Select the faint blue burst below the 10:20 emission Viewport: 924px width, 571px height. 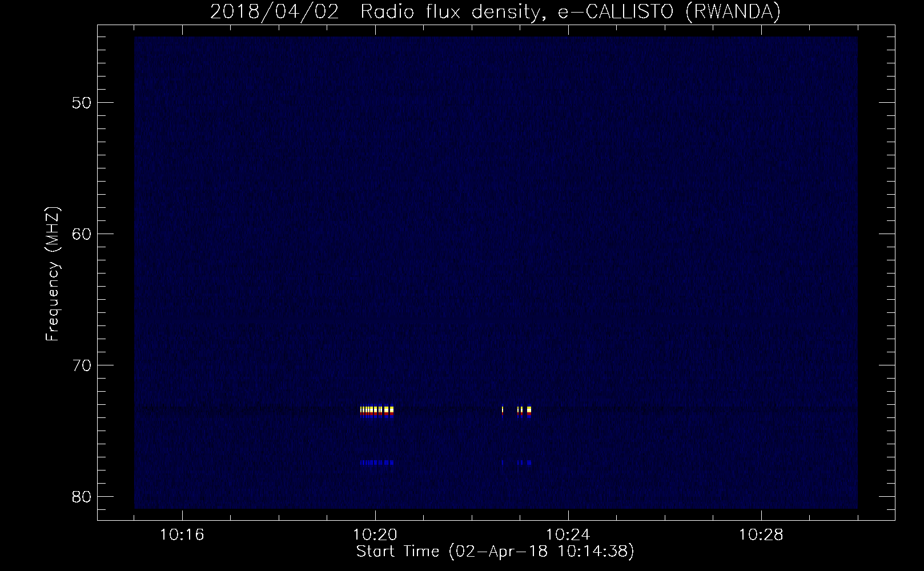377,463
